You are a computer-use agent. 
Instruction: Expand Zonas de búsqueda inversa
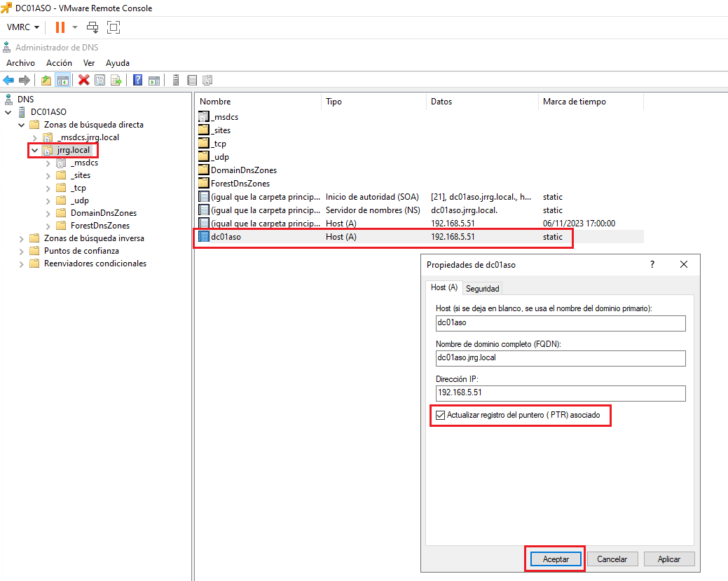[21, 238]
